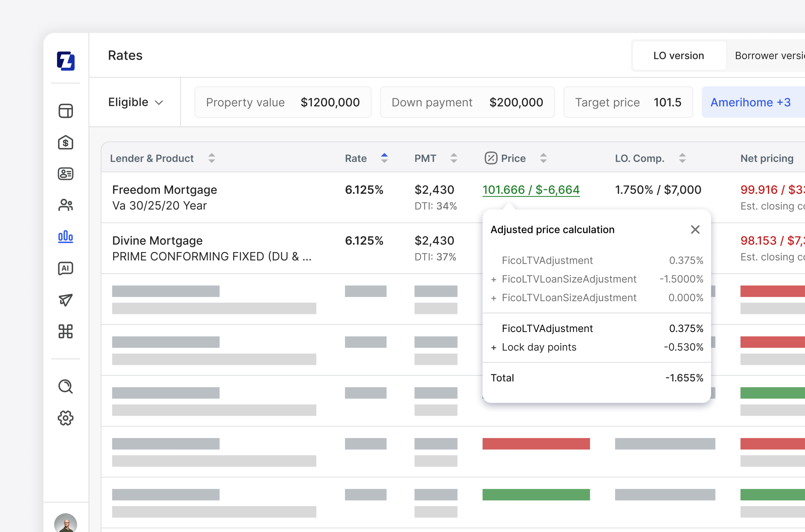Select the bar chart rates icon

pyautogui.click(x=65, y=236)
